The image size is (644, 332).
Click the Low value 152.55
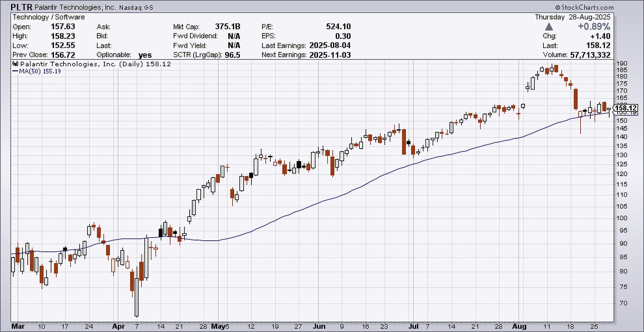63,45
